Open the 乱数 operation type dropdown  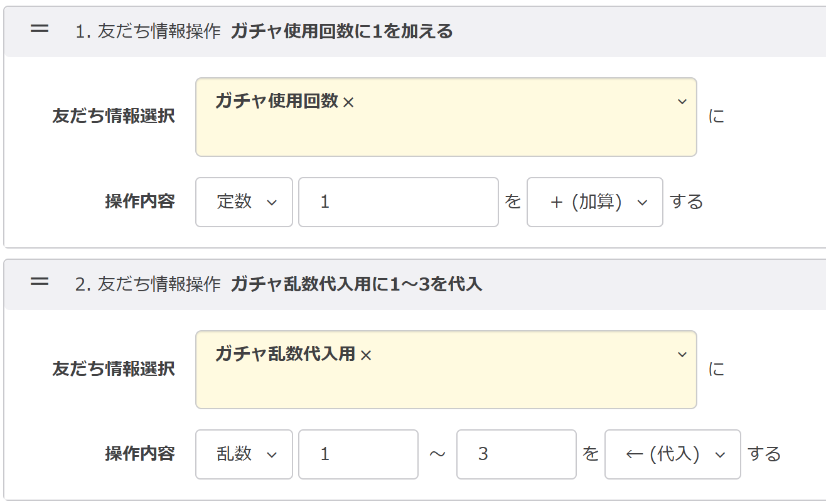tap(244, 454)
